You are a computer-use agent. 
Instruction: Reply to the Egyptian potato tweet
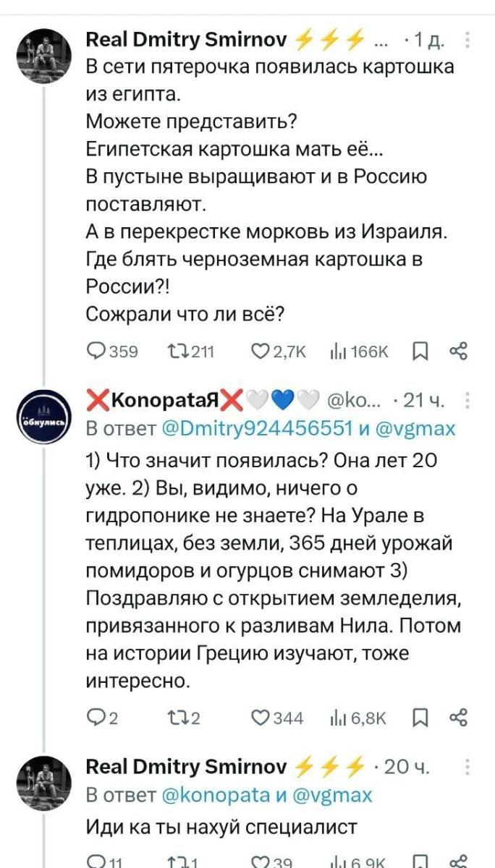coord(96,352)
